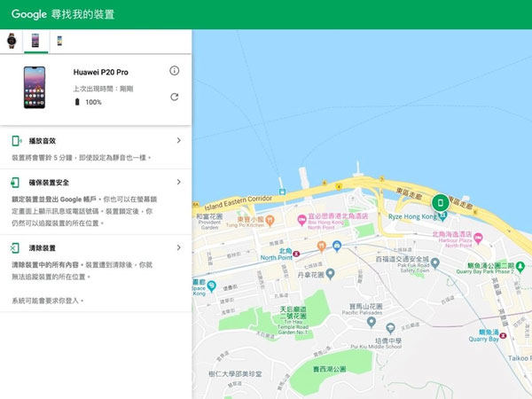The height and width of the screenshot is (399, 532).
Task: Click the Pui Kiu Middle School pin
Action: pyautogui.click(x=390, y=328)
